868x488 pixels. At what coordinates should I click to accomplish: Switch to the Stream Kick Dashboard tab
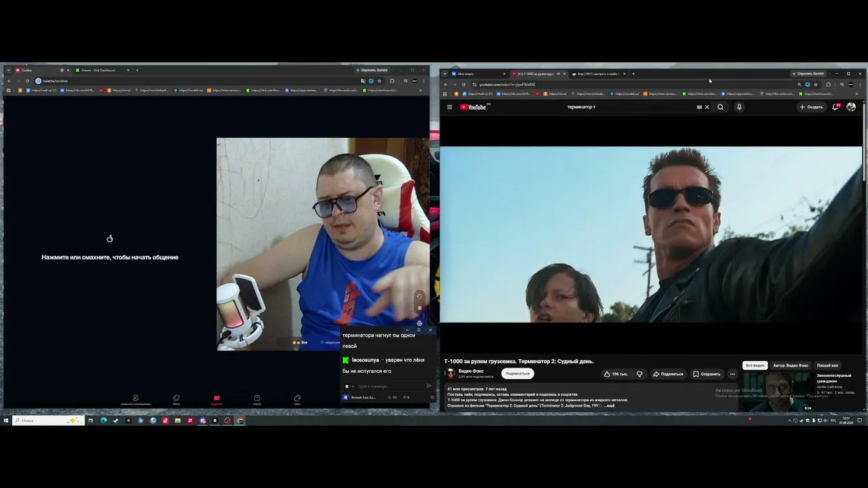102,70
